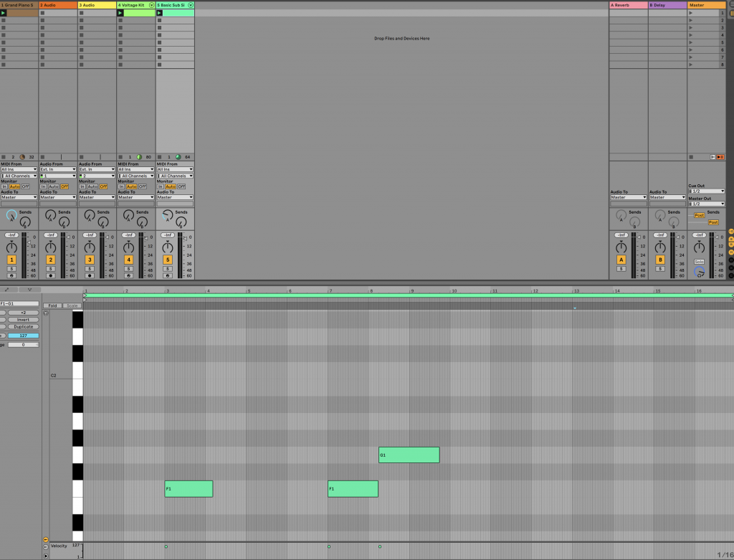Set Grand Piano monitoring to In

(x=5, y=186)
